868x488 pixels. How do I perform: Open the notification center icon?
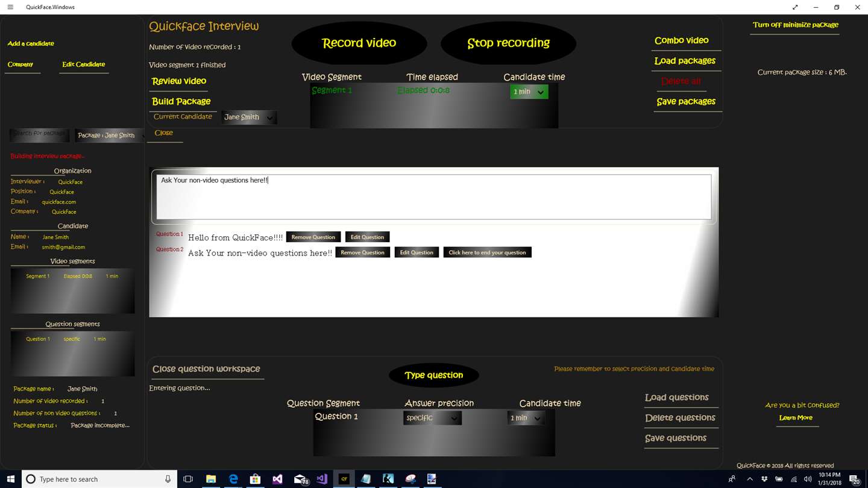854,479
